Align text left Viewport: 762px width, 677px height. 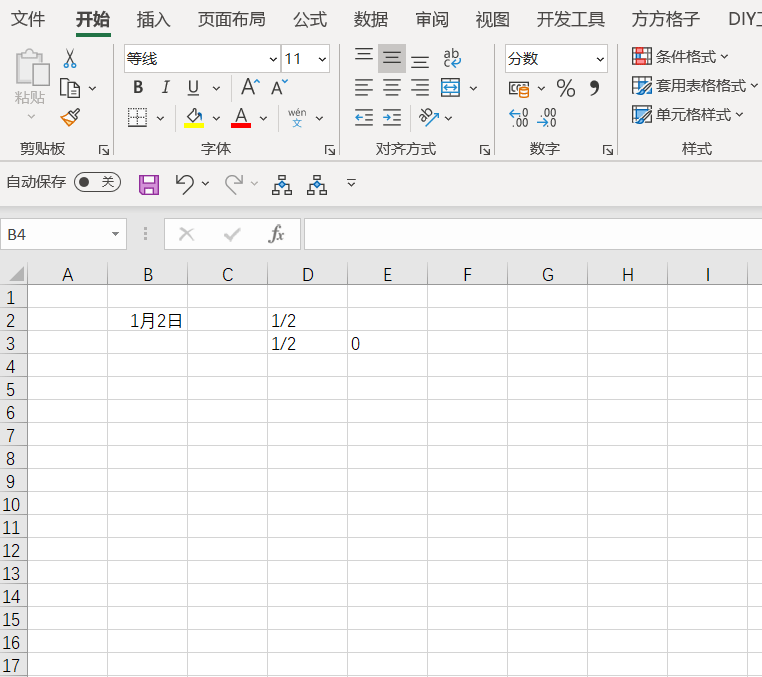pyautogui.click(x=364, y=88)
